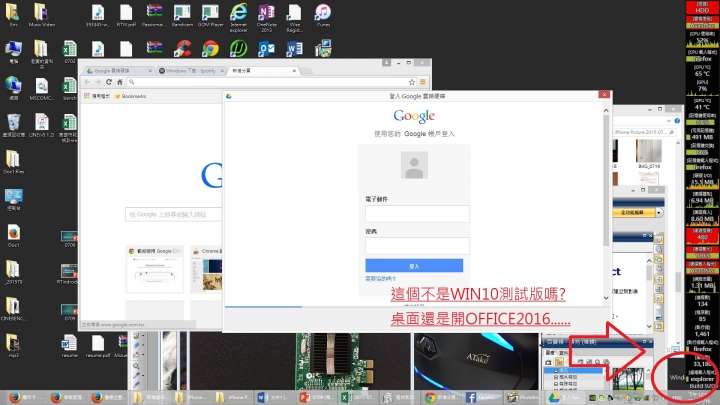Switch to the Windows 下載 - Spotify tab

(191, 71)
